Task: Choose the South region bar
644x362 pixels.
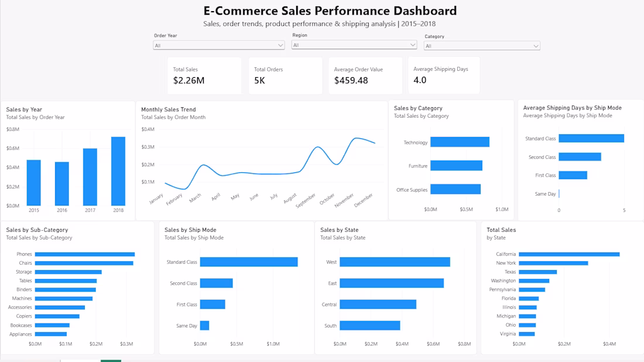Action: [370, 326]
